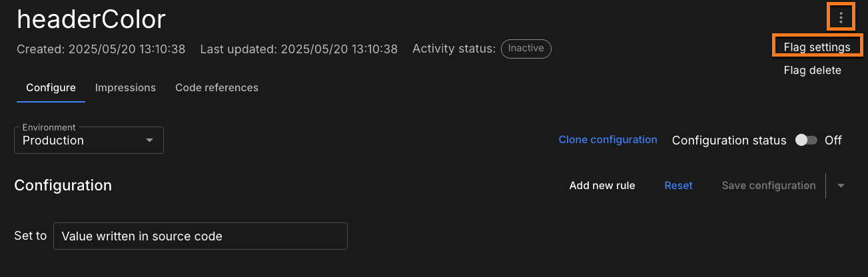The image size is (868, 277).
Task: Expand the Save configuration options arrow
Action: click(841, 186)
